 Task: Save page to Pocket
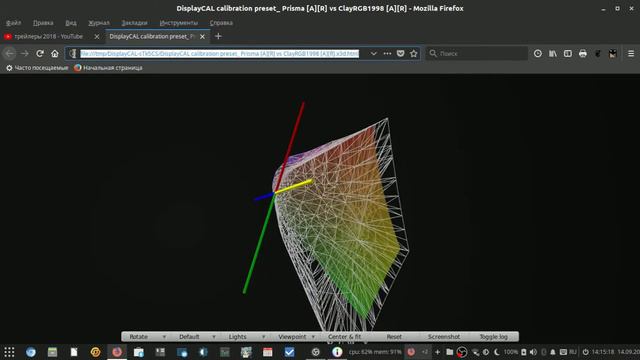click(400, 53)
